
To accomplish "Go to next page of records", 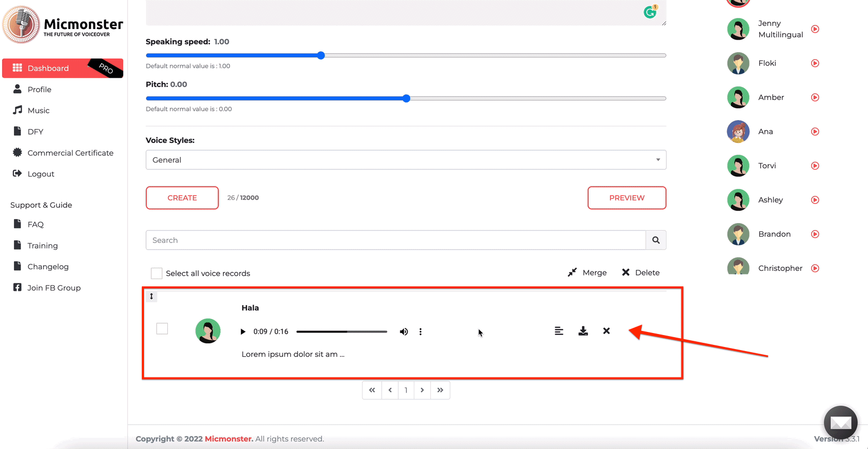I will 422,390.
